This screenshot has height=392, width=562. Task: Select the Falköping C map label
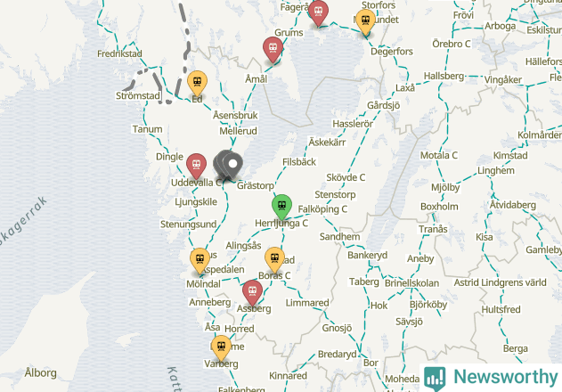pos(322,209)
